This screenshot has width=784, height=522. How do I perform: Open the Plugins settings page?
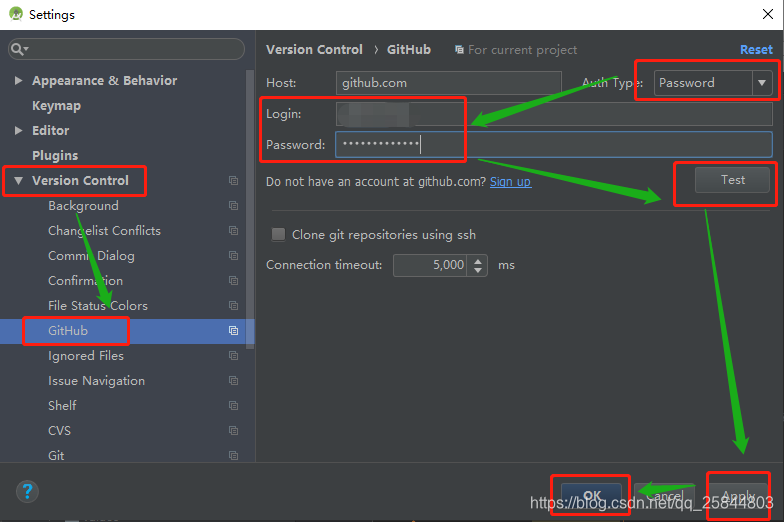click(55, 156)
